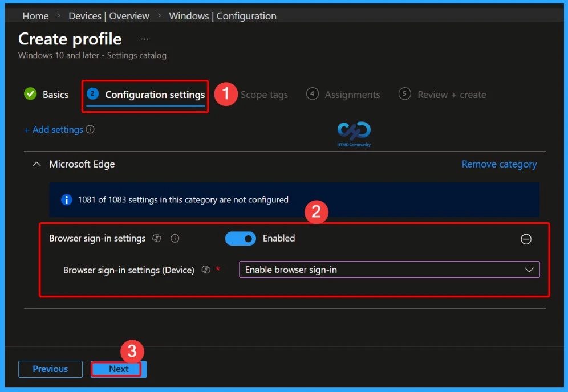This screenshot has width=568, height=392.
Task: Click the Previous button
Action: tap(50, 369)
